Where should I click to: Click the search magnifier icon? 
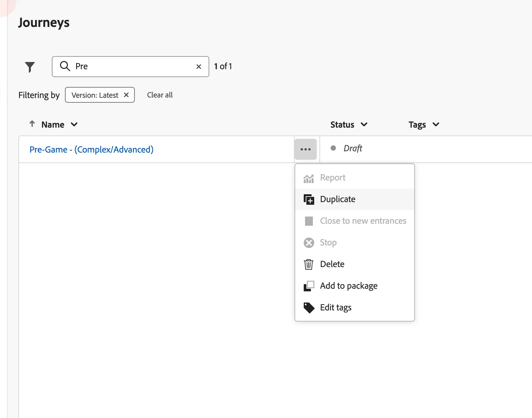pyautogui.click(x=65, y=66)
